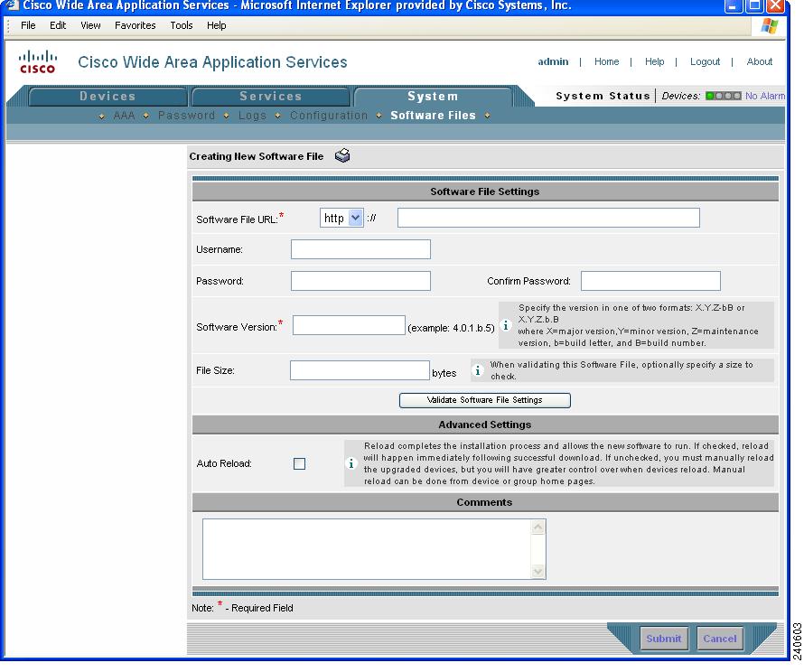The width and height of the screenshot is (804, 672).
Task: Cancel creating the software file
Action: 719,639
